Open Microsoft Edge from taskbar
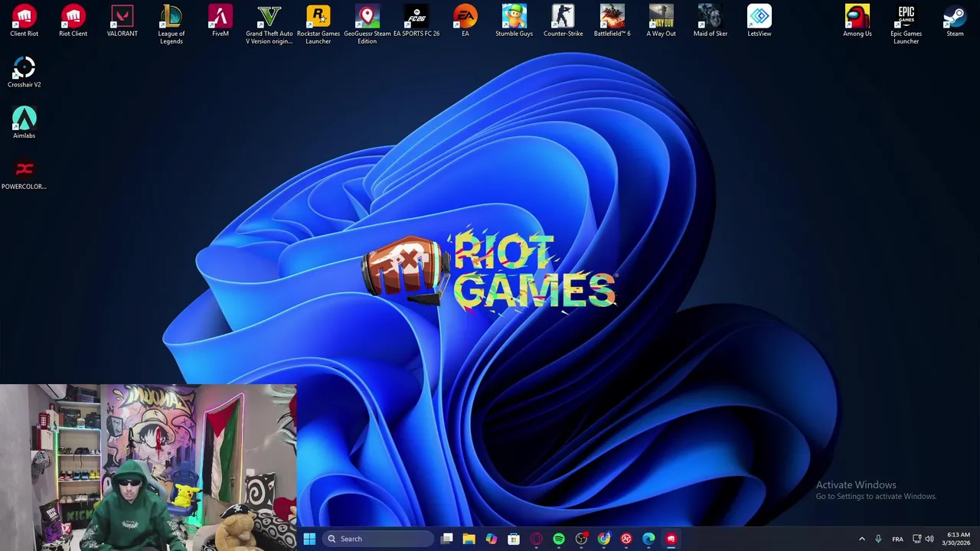Screen dimensions: 980x551 [648, 539]
